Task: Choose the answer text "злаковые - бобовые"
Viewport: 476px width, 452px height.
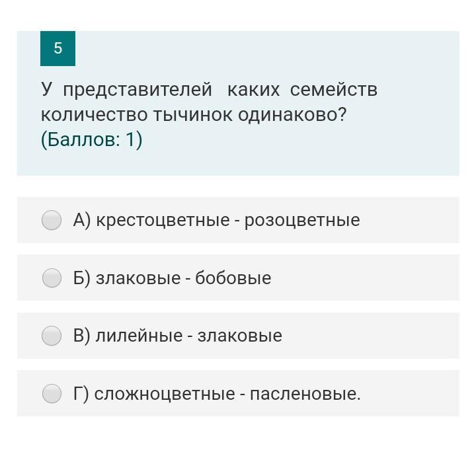Action: [x=183, y=278]
